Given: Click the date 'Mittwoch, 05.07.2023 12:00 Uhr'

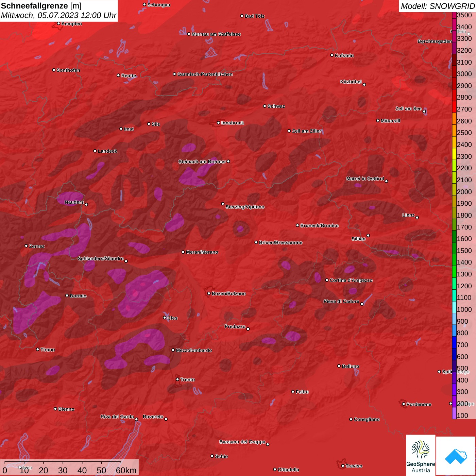Looking at the screenshot, I should coord(59,15).
